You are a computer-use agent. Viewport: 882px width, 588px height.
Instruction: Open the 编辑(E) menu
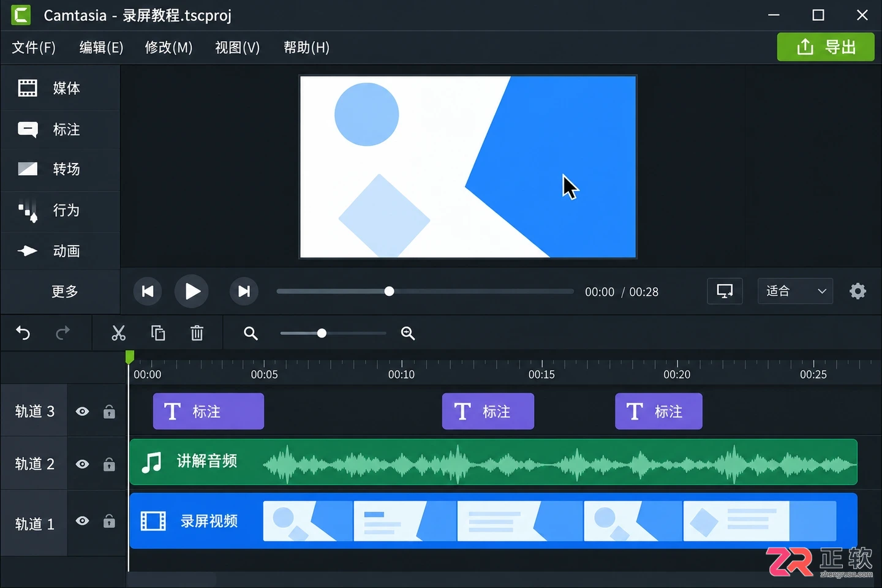(101, 47)
